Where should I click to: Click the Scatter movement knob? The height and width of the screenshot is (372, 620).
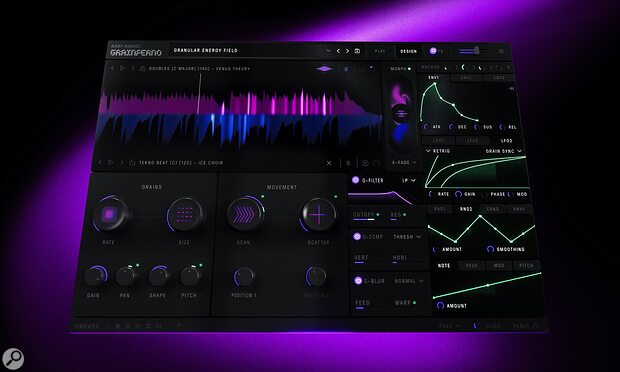319,215
